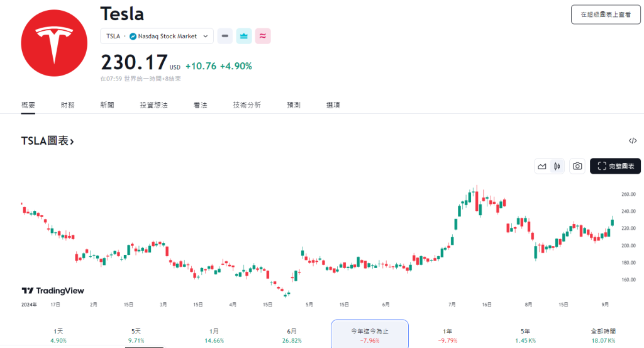
Task: Switch chart to candlestick style icon
Action: (x=557, y=166)
